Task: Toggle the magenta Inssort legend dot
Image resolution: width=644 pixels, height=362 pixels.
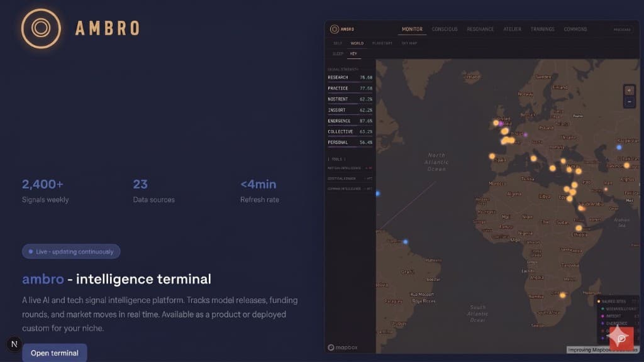Action: 602,316
